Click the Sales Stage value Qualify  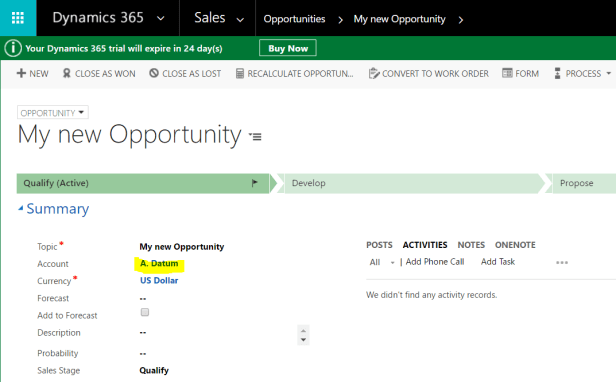154,371
